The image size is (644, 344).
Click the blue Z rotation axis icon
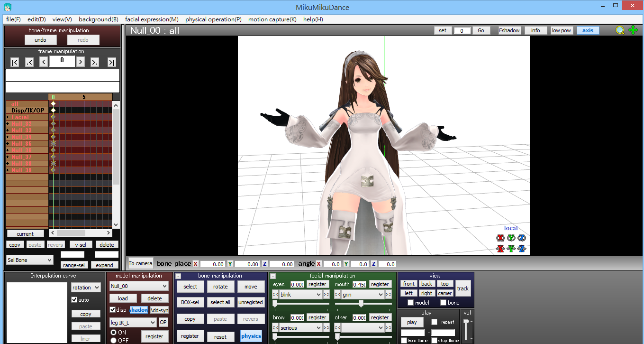tap(522, 238)
